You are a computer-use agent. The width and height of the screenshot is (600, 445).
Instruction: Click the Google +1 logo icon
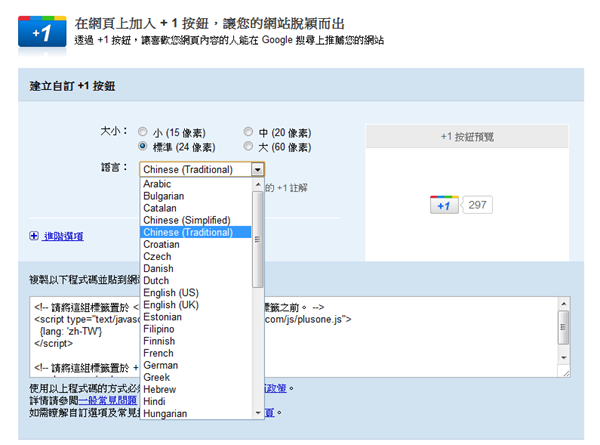(x=42, y=32)
